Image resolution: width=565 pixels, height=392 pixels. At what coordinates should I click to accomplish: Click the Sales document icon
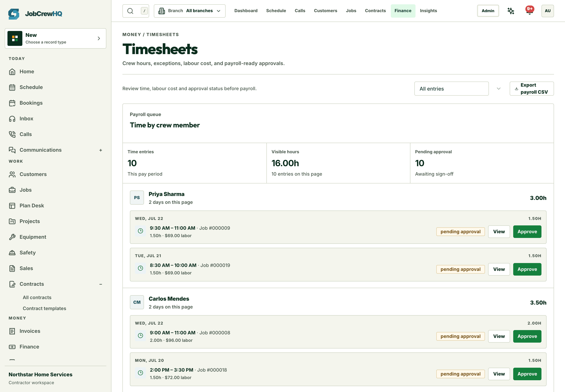[x=12, y=269]
